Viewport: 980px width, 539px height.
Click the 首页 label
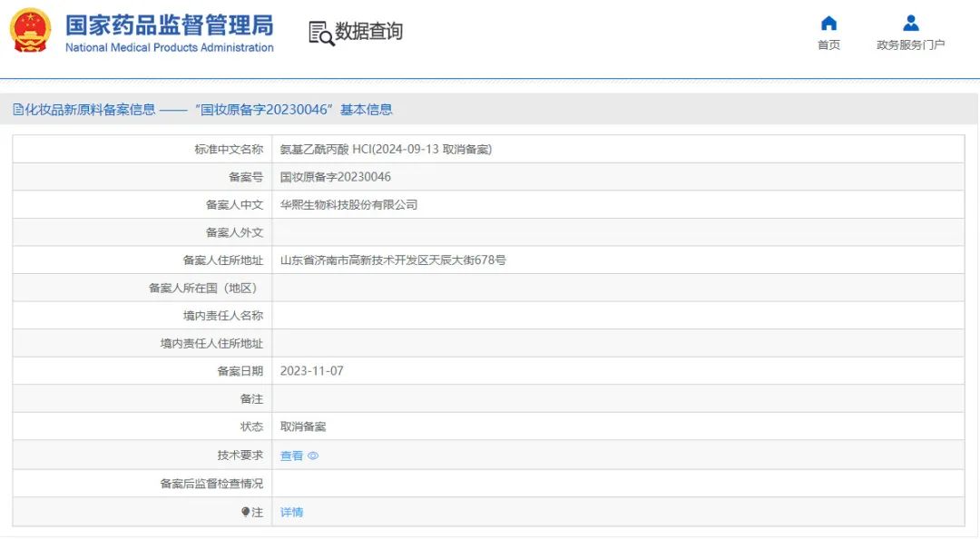pyautogui.click(x=828, y=45)
